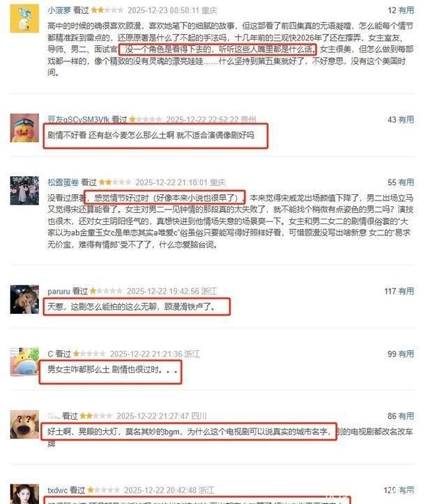446x504 pixels.
Task: Open 小菠萝 user profile link
Action: click(59, 10)
